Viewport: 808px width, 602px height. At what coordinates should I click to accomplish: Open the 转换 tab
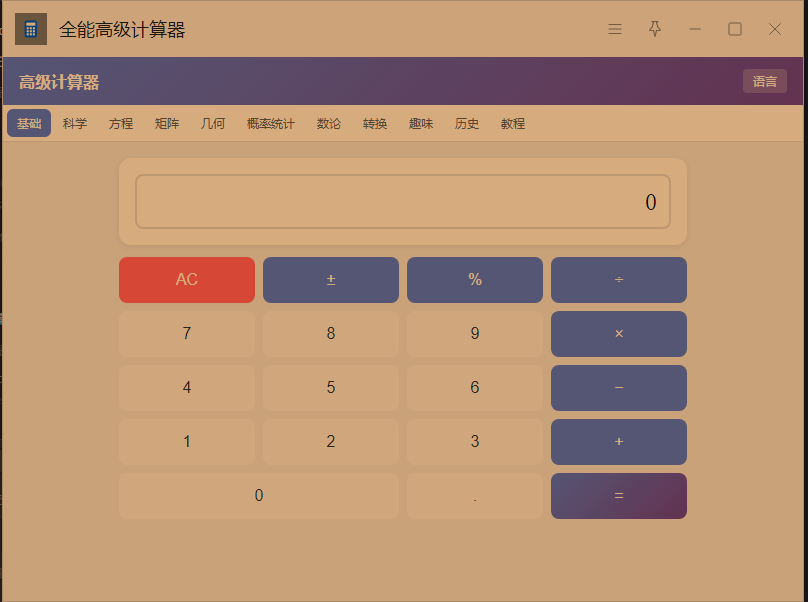[375, 123]
